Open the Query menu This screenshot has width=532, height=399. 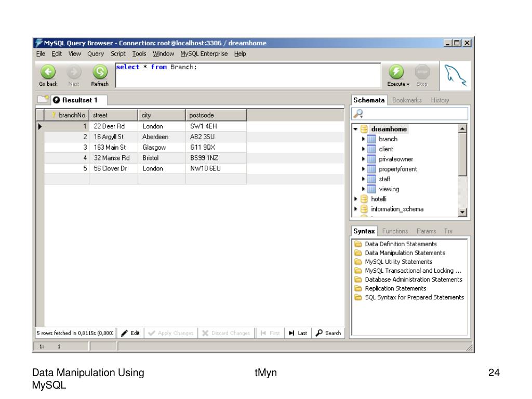coord(96,54)
